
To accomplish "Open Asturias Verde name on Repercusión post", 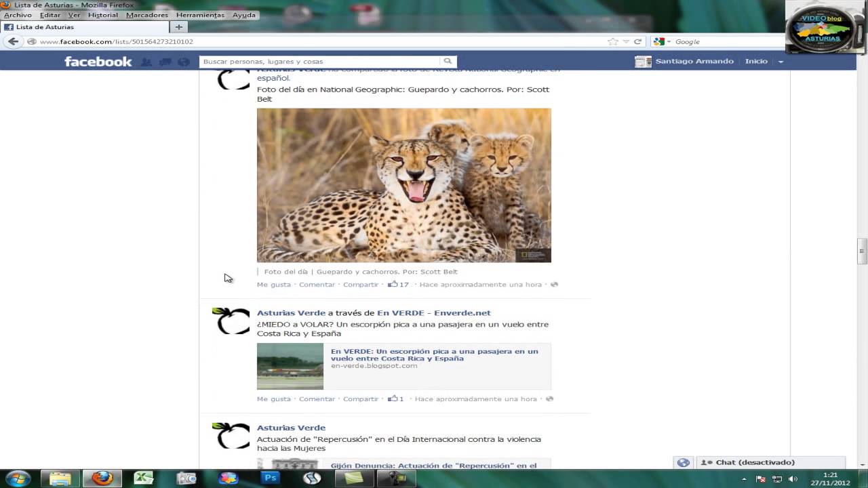I will pyautogui.click(x=291, y=428).
